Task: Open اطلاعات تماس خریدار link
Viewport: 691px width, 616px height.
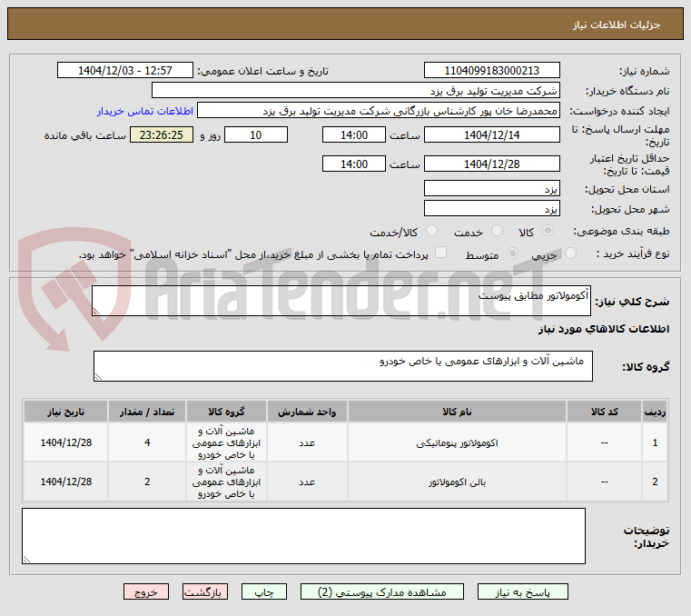Action: 145,111
